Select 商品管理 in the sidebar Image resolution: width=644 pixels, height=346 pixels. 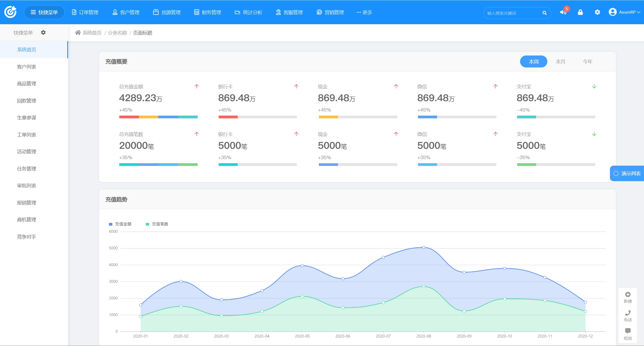click(34, 84)
